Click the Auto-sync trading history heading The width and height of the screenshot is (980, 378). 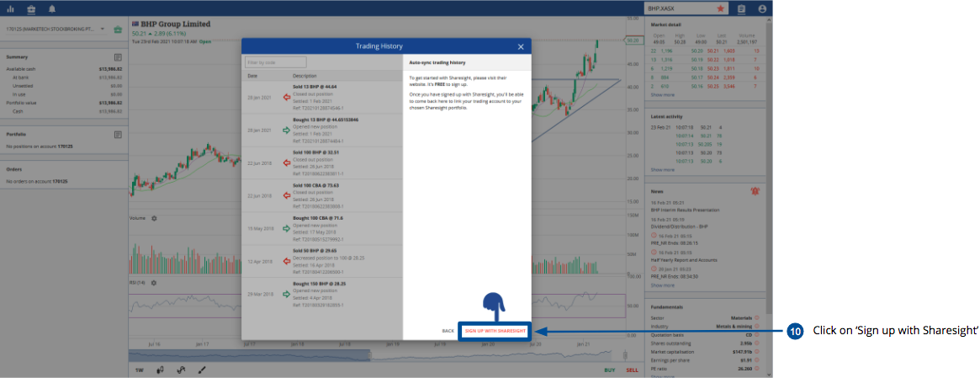click(437, 63)
